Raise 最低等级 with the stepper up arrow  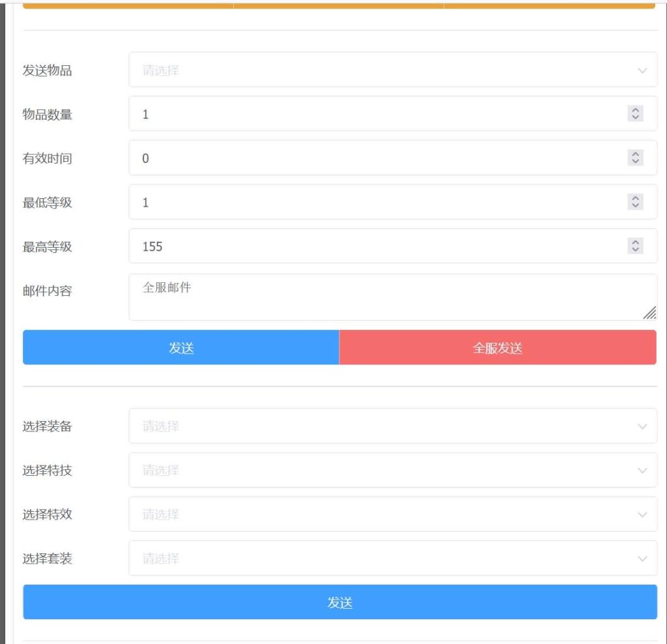coord(635,198)
